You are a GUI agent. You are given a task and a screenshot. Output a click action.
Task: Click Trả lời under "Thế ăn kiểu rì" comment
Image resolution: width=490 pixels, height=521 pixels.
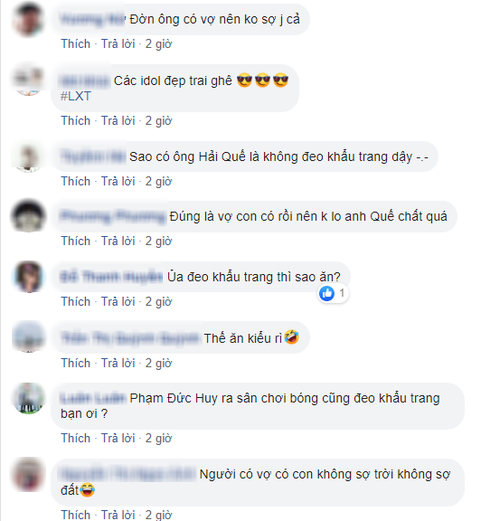pos(118,363)
